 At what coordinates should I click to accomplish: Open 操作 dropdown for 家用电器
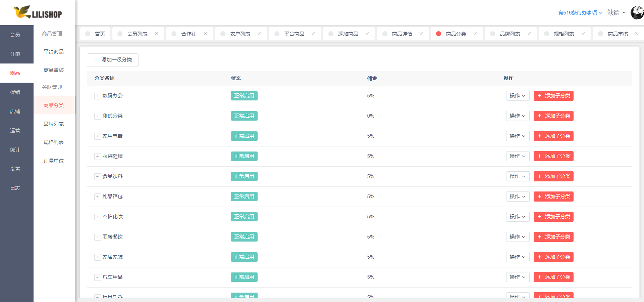point(518,136)
